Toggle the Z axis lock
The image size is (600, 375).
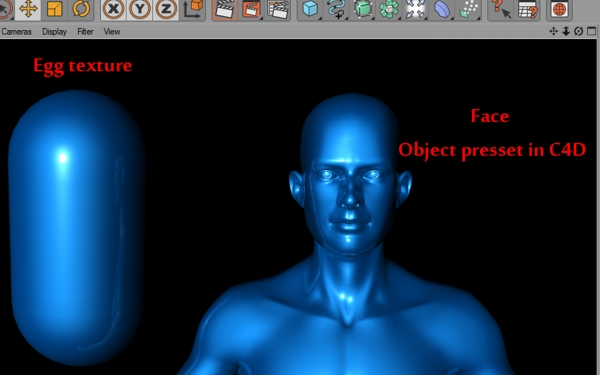coord(166,8)
